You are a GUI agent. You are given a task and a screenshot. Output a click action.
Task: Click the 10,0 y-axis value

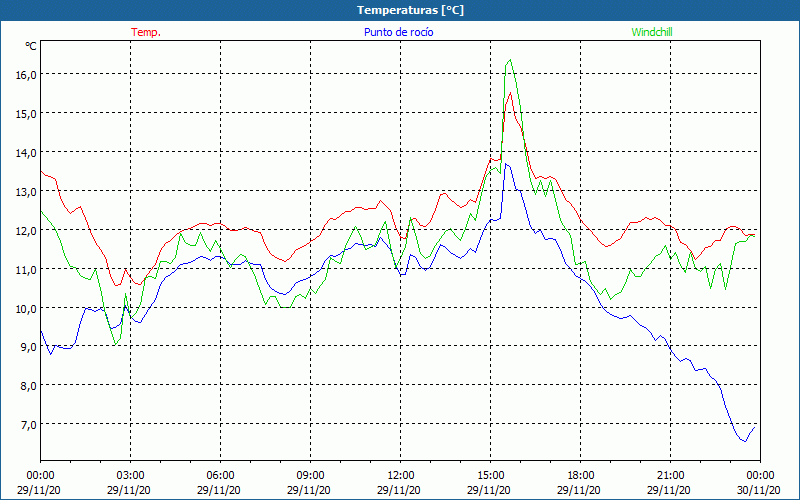click(x=26, y=308)
